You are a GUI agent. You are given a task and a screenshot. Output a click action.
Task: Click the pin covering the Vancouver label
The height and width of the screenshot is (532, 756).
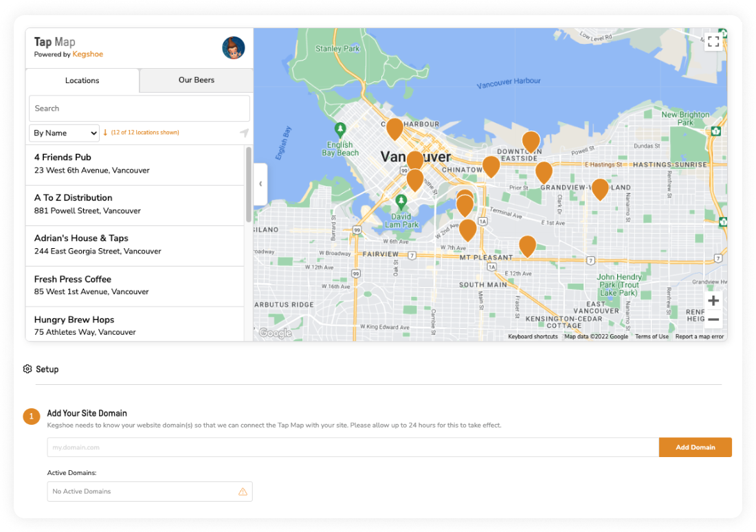(x=414, y=161)
